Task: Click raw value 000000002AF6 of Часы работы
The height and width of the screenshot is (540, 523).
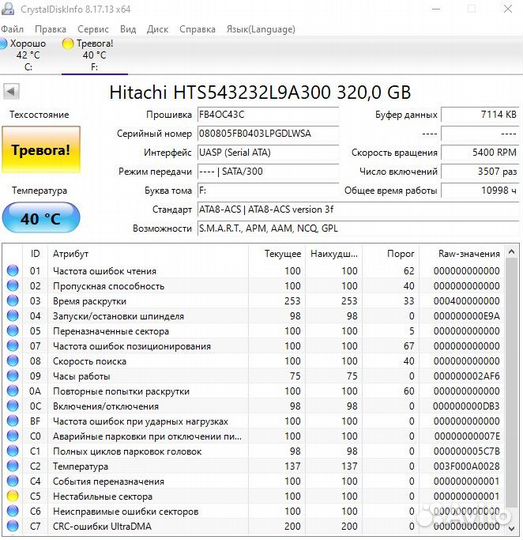Action: click(x=466, y=376)
